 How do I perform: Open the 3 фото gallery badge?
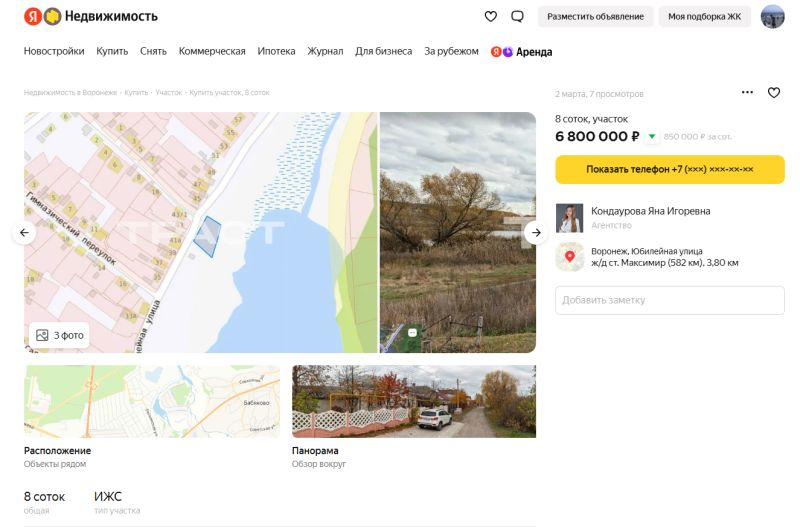(x=60, y=335)
